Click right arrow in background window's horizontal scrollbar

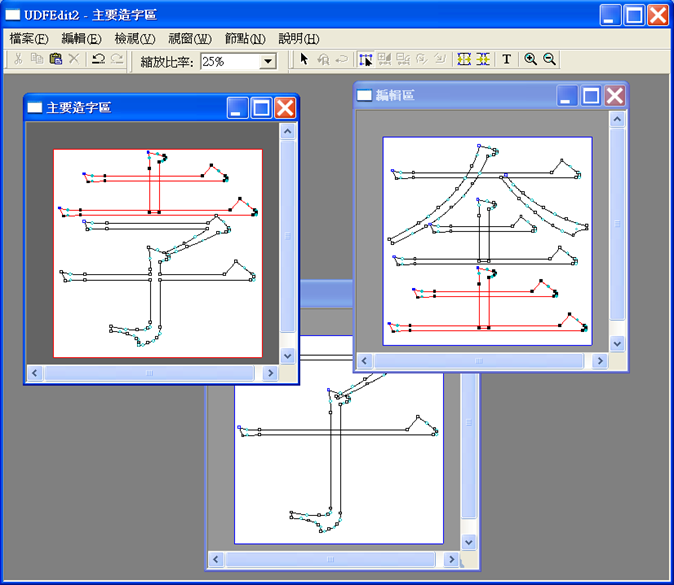pyautogui.click(x=451, y=559)
